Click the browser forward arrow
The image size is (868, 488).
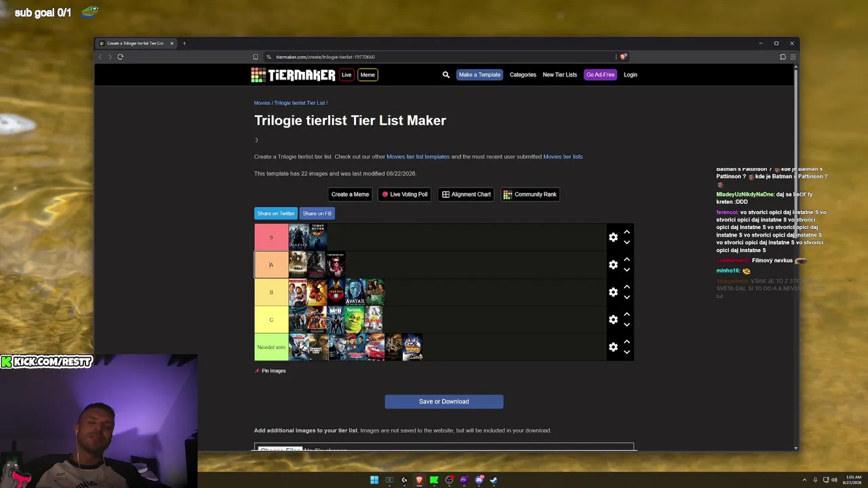click(110, 57)
